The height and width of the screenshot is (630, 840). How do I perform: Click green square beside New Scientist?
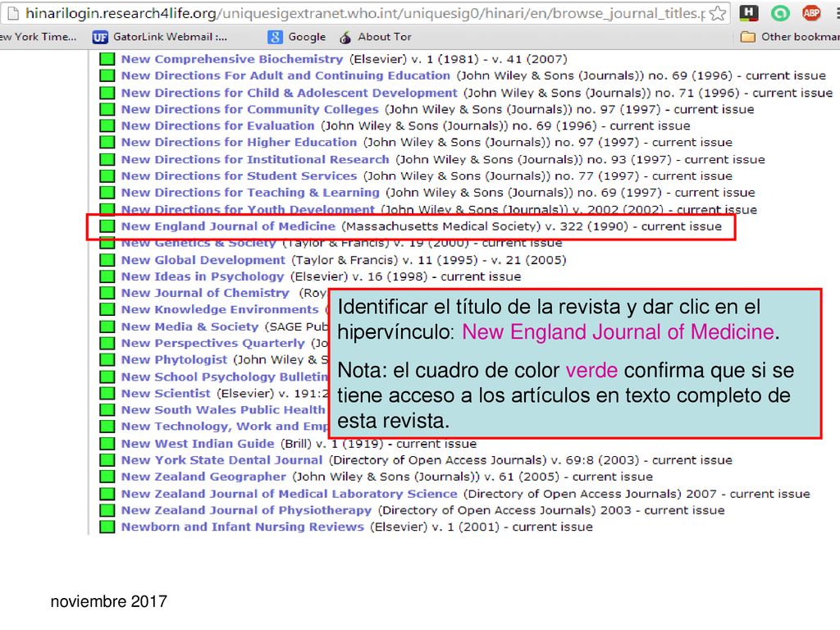[x=107, y=394]
